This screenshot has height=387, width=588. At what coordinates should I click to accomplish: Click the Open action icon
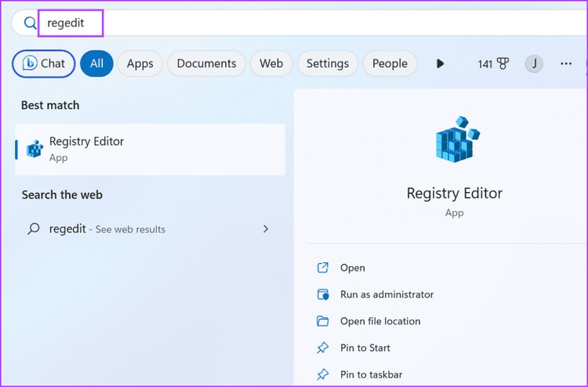(x=322, y=268)
